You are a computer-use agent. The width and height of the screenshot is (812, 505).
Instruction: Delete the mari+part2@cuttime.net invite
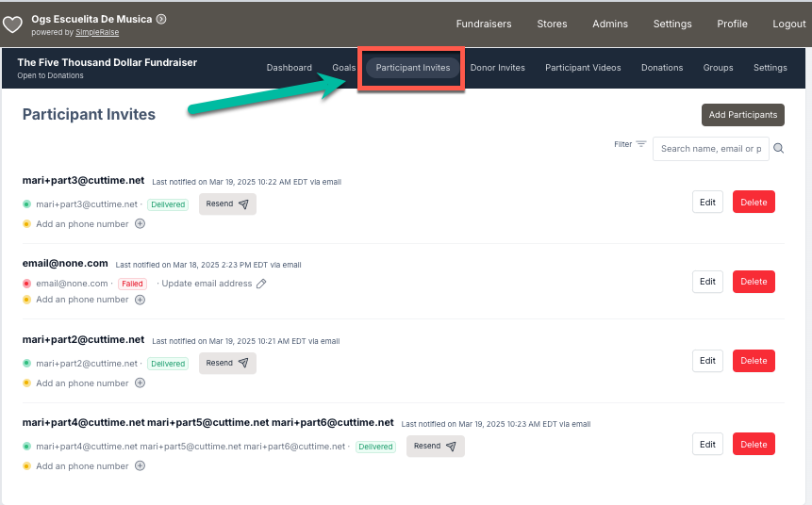tap(754, 361)
